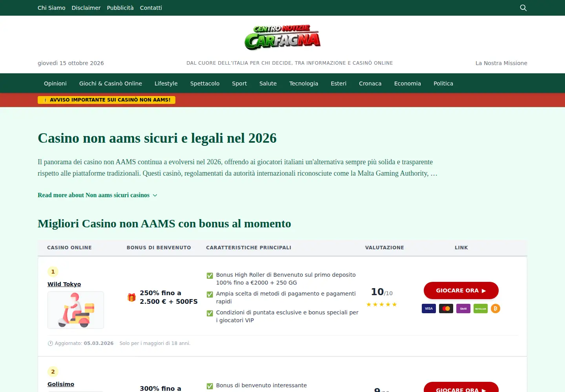Screen dimensions: 565x392
Task: Open the Salute category
Action: point(268,83)
